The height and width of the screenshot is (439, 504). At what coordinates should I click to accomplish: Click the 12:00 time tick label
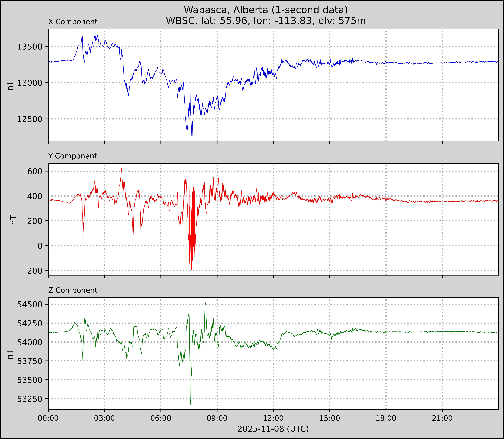(273, 418)
